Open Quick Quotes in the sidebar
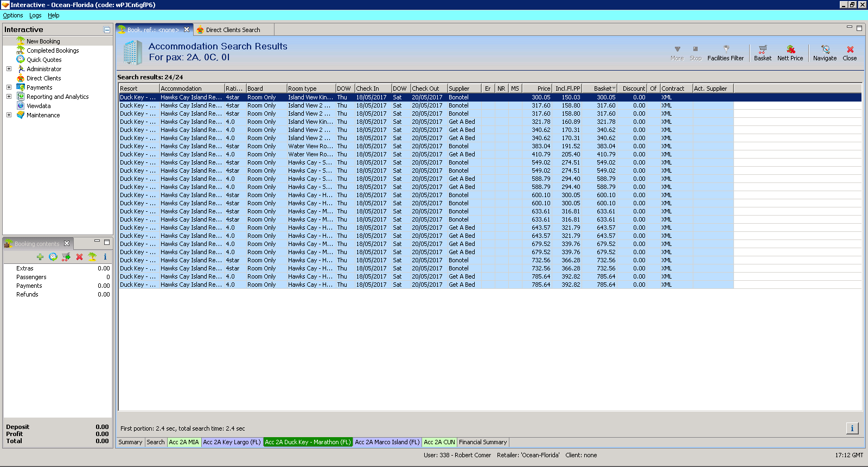 (44, 60)
